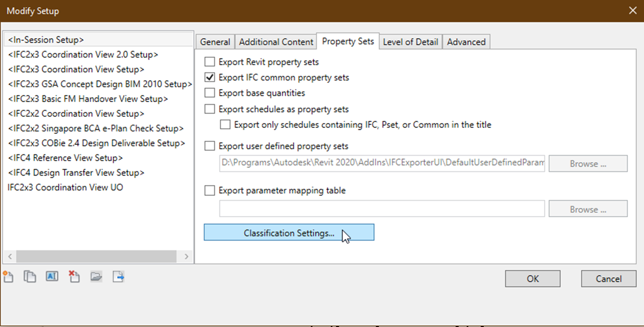Click the export setup icon
644x327 pixels.
[118, 277]
